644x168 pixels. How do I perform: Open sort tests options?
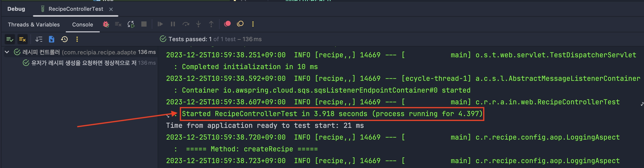click(39, 39)
